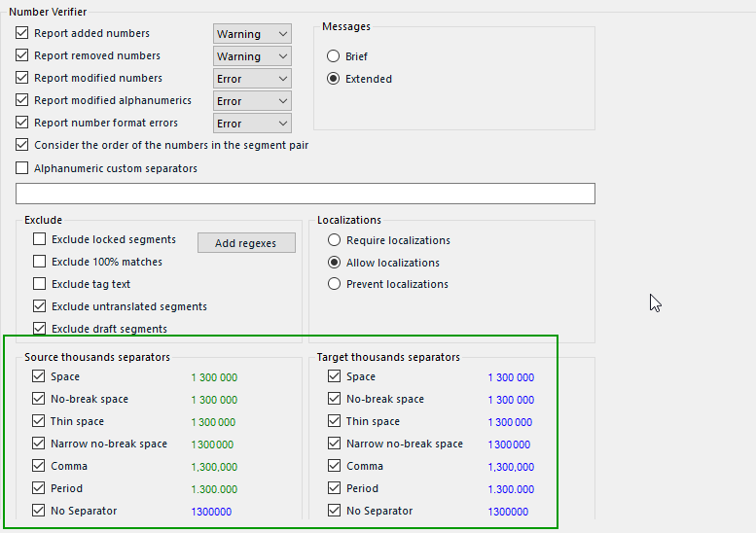The width and height of the screenshot is (756, 533).
Task: Uncheck Target thousands No Separator option
Action: tap(335, 511)
